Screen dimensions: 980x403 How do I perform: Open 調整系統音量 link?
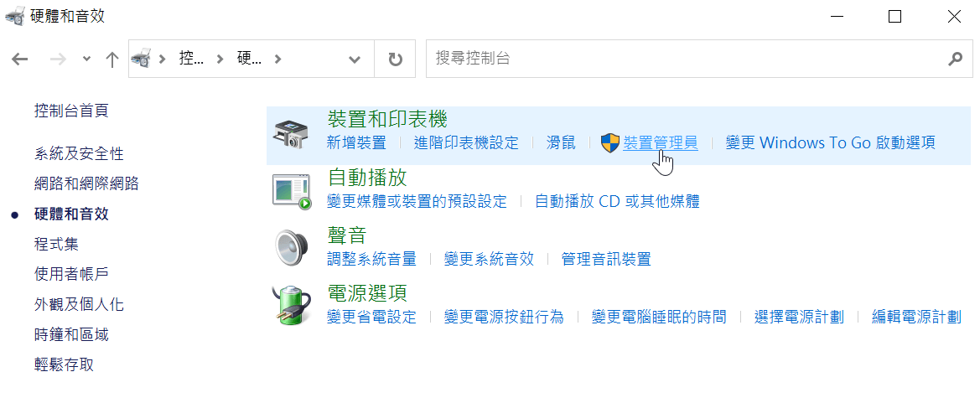point(371,259)
